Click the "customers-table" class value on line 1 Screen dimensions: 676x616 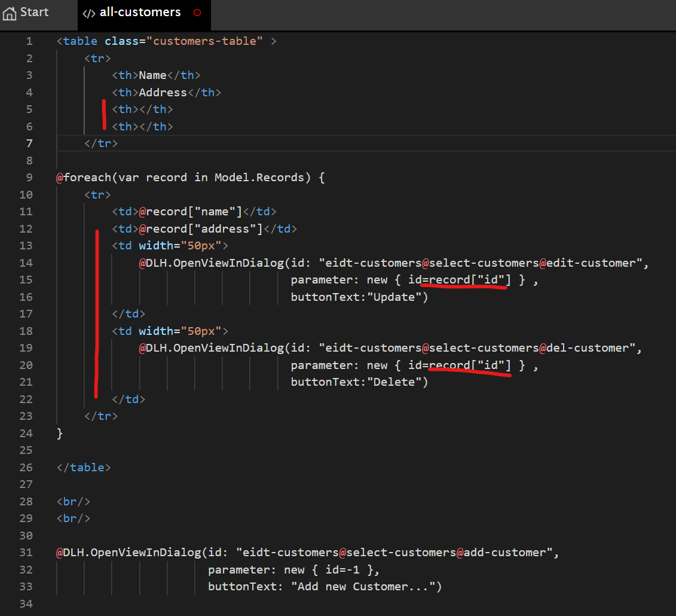coord(204,41)
